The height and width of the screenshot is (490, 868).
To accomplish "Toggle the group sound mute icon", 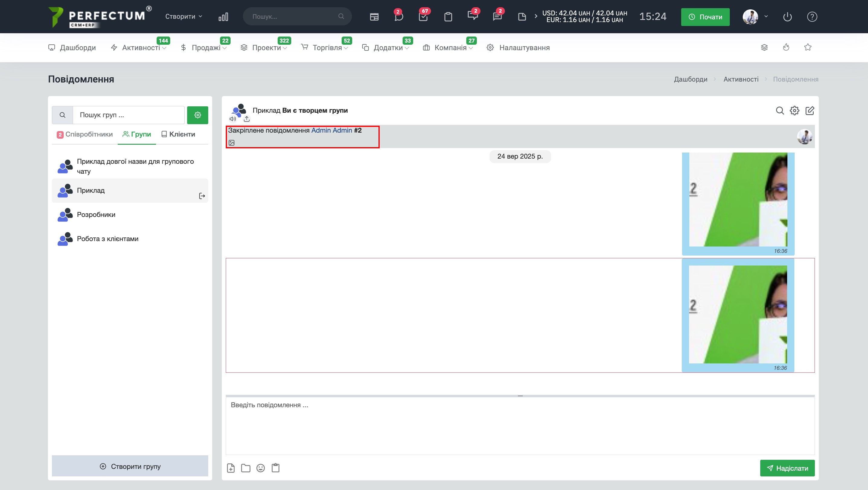I will pos(232,119).
